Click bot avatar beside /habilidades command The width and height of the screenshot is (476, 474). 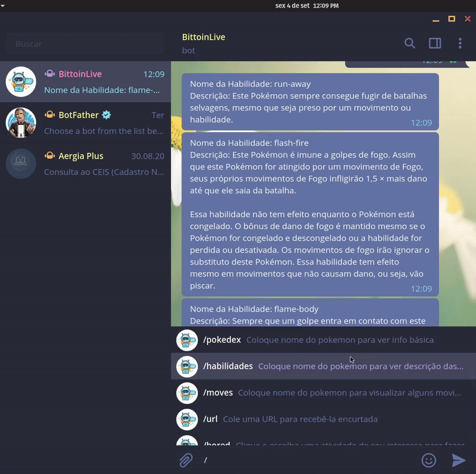pyautogui.click(x=187, y=366)
